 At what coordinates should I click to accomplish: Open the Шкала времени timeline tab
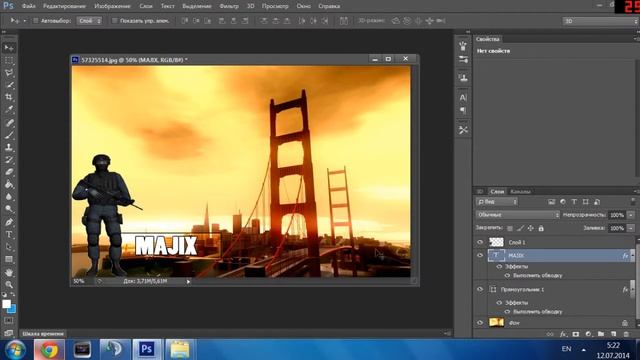point(43,334)
